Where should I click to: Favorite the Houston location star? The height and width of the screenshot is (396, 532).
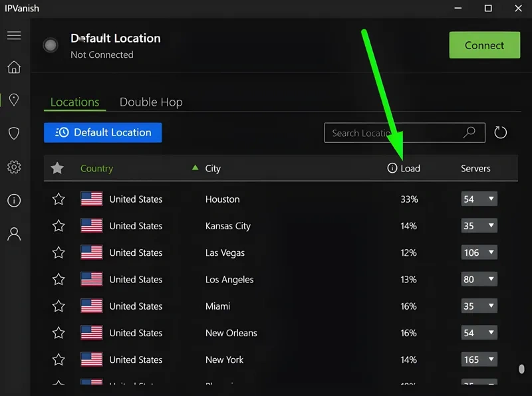tap(59, 199)
